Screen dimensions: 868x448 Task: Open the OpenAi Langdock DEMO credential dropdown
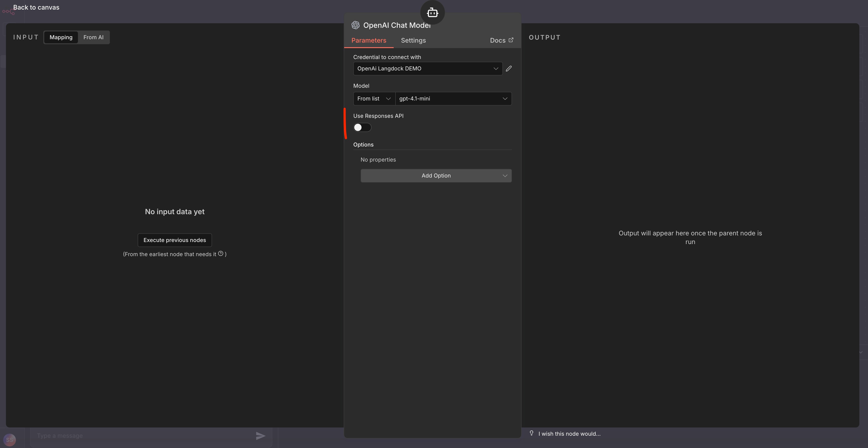pyautogui.click(x=427, y=68)
